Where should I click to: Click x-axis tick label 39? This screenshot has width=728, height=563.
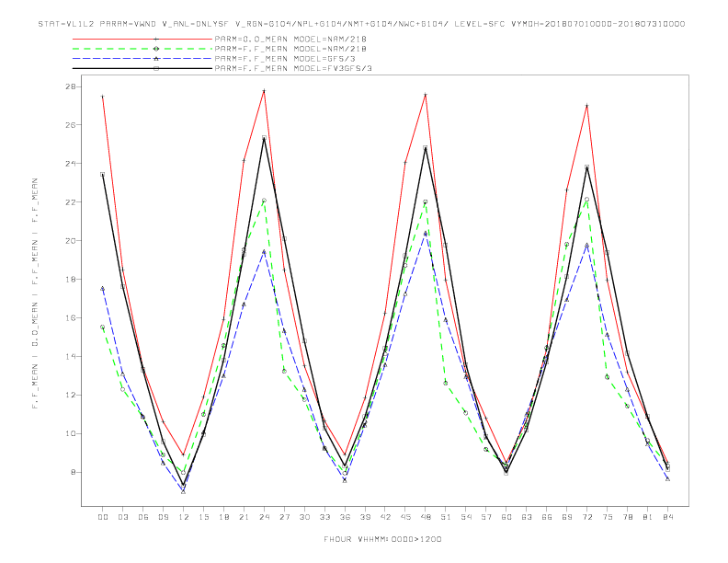[365, 517]
